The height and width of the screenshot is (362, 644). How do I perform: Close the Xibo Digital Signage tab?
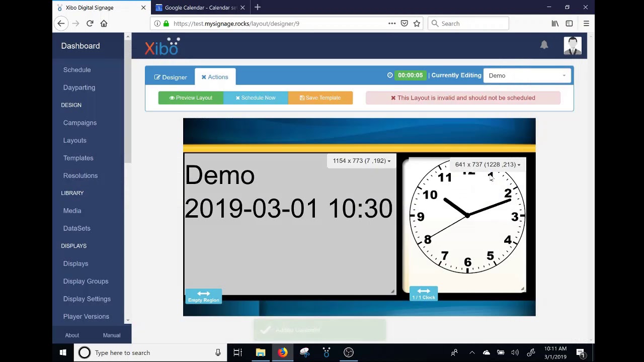click(143, 8)
